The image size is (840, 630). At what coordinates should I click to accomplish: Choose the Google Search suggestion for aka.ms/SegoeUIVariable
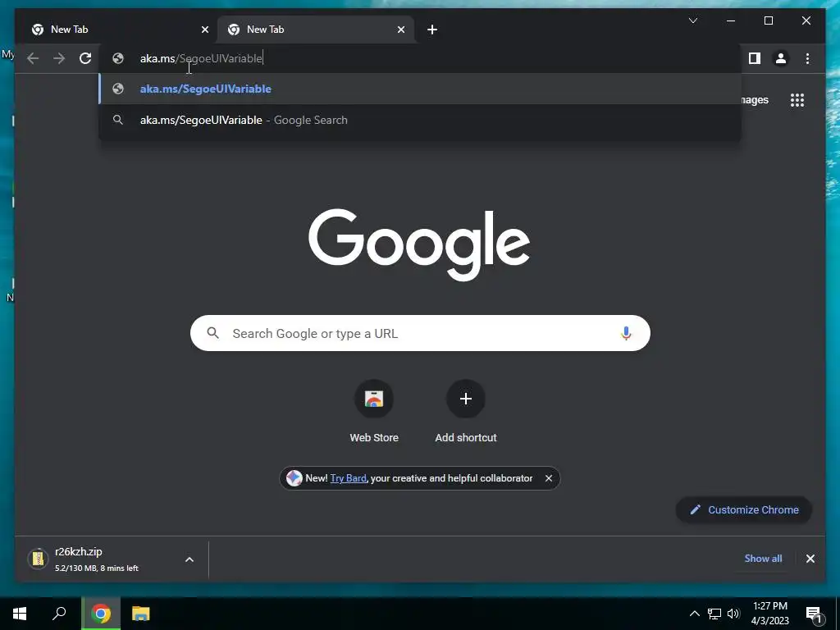[x=421, y=120]
